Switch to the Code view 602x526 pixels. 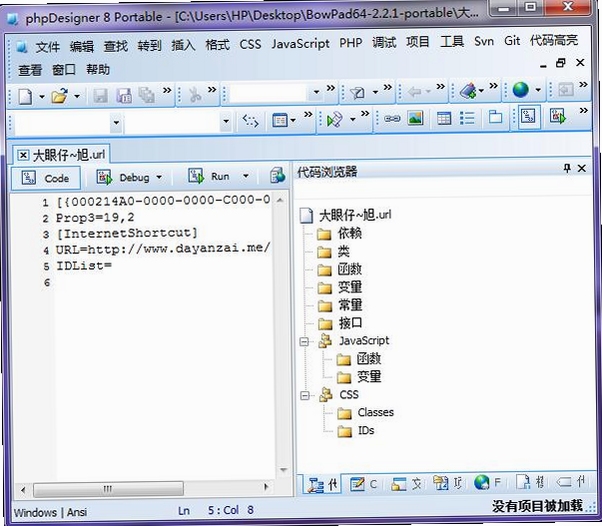(x=46, y=178)
